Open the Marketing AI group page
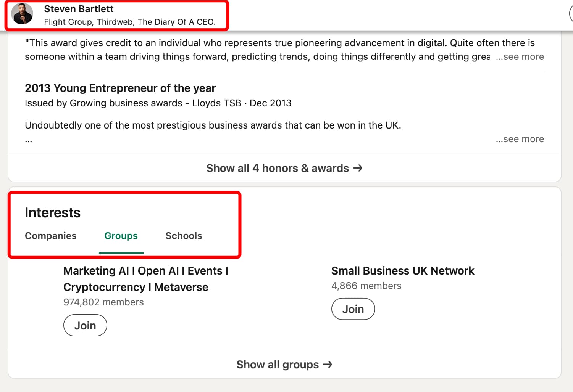 (146, 279)
